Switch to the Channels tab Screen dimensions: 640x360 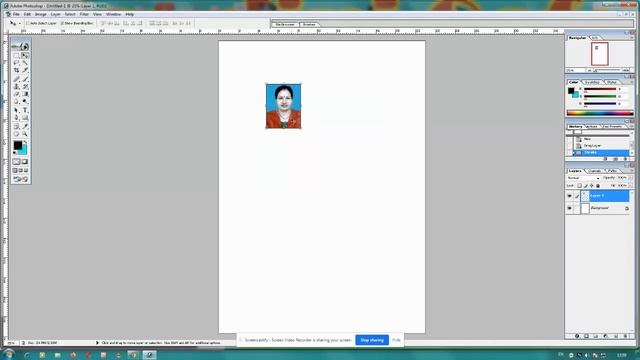click(x=595, y=171)
